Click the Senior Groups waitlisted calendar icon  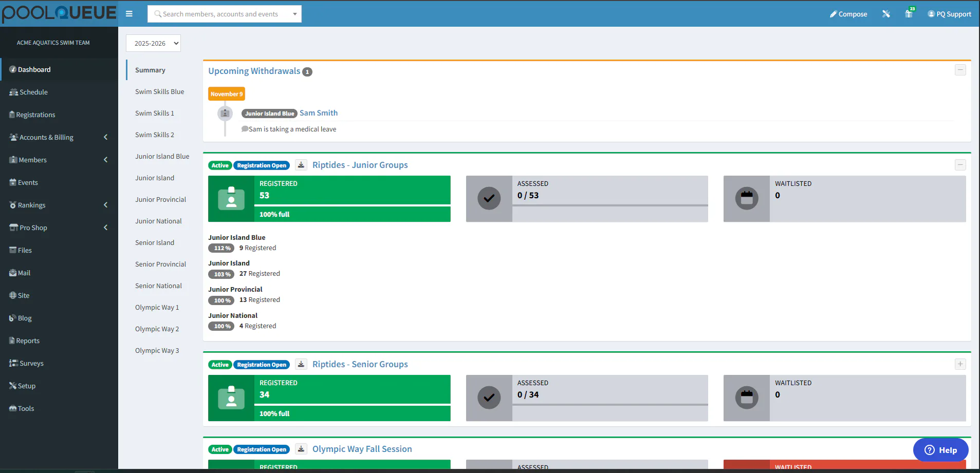pyautogui.click(x=747, y=398)
